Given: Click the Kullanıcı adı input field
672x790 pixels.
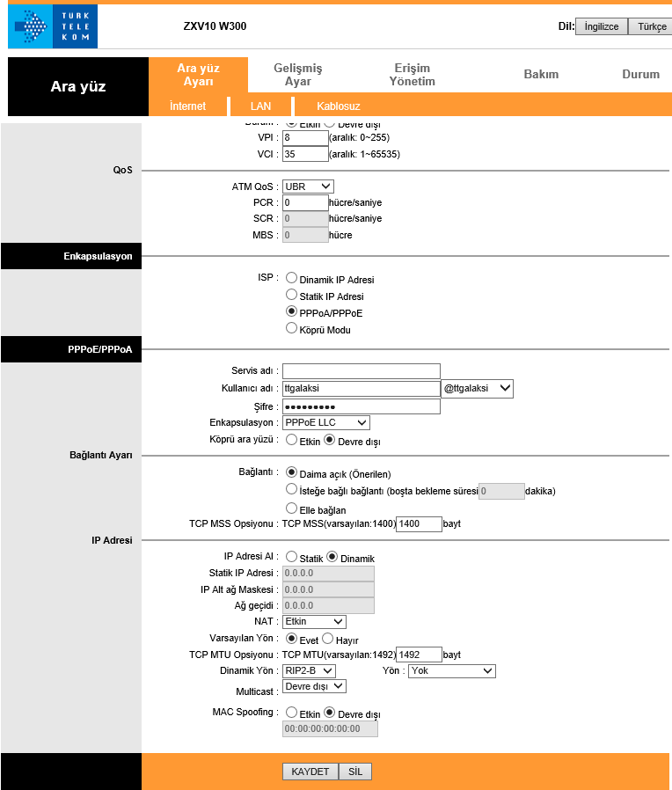Looking at the screenshot, I should (x=362, y=389).
